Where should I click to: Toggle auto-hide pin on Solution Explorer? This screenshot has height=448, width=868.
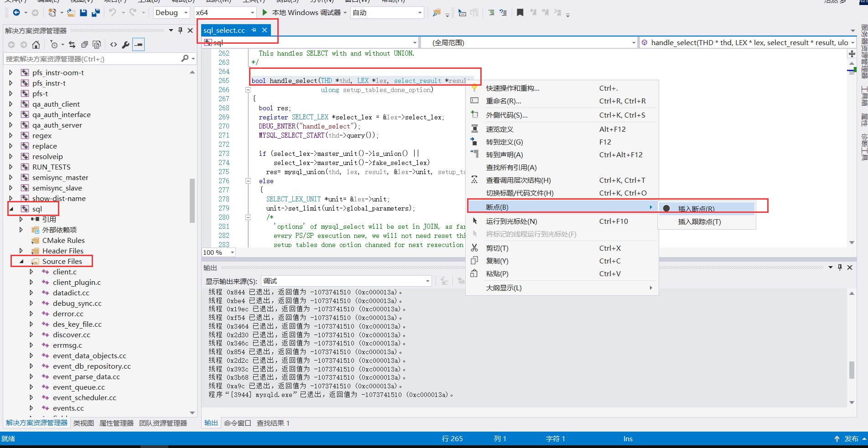[180, 31]
